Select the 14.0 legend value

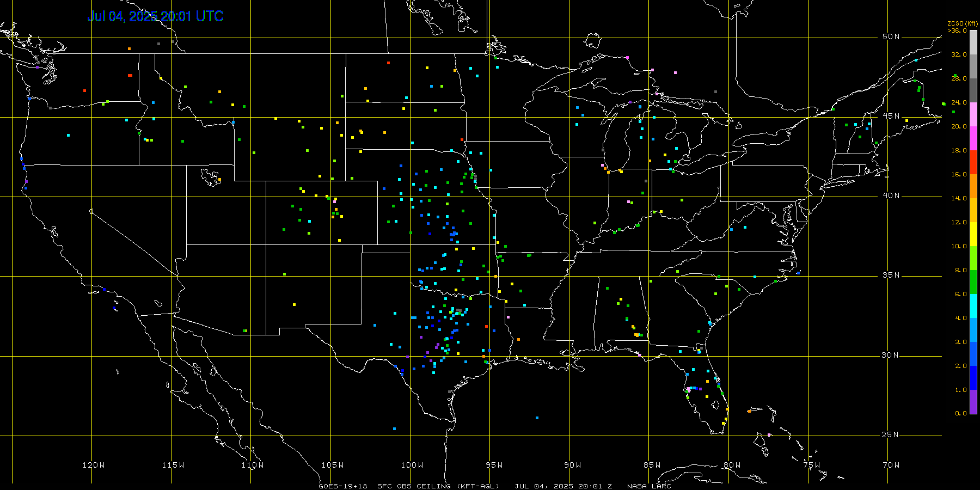pyautogui.click(x=959, y=198)
